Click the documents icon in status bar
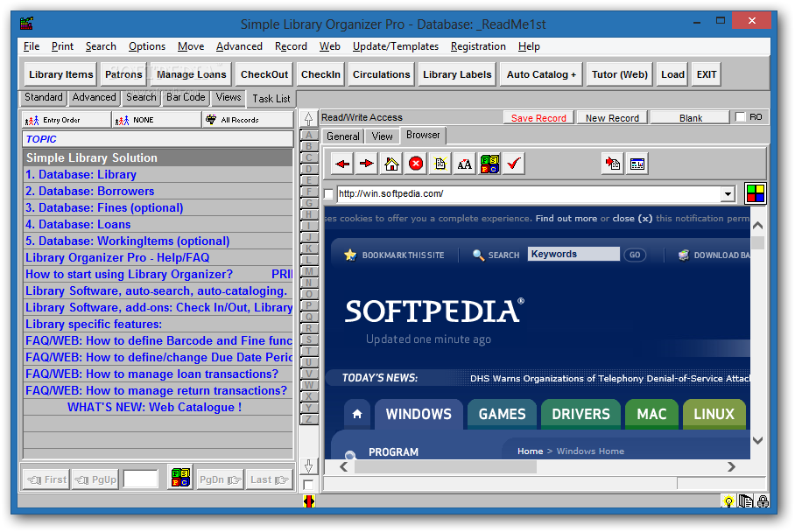Screen dimensions: 795x532 (x=745, y=501)
